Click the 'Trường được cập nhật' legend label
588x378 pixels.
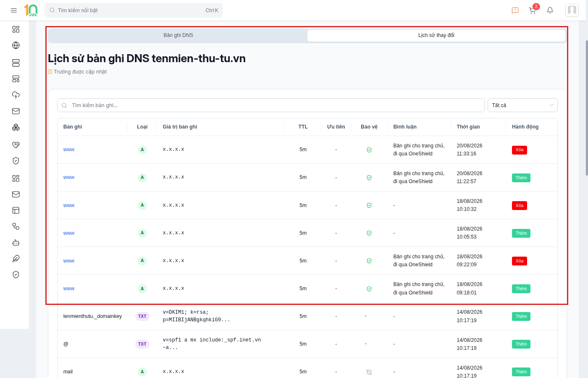click(x=80, y=72)
